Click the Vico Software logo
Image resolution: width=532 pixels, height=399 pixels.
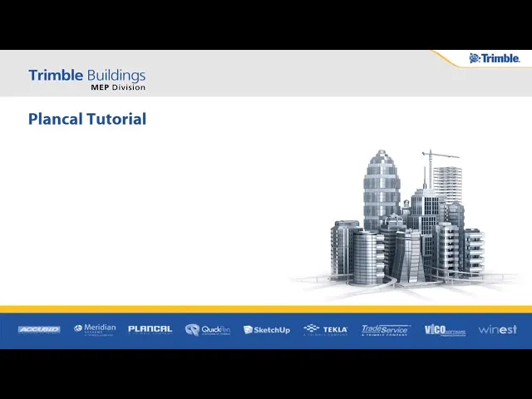[445, 330]
